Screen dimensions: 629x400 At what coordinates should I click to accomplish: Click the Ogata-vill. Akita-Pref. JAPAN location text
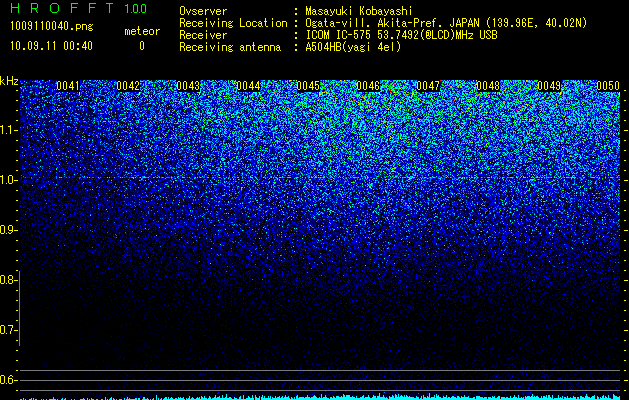(x=446, y=23)
